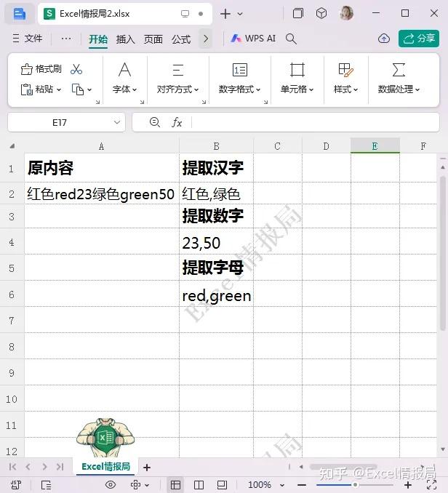Viewport: 448px width, 493px height.
Task: Click the zoom slider handle
Action: pyautogui.click(x=355, y=485)
